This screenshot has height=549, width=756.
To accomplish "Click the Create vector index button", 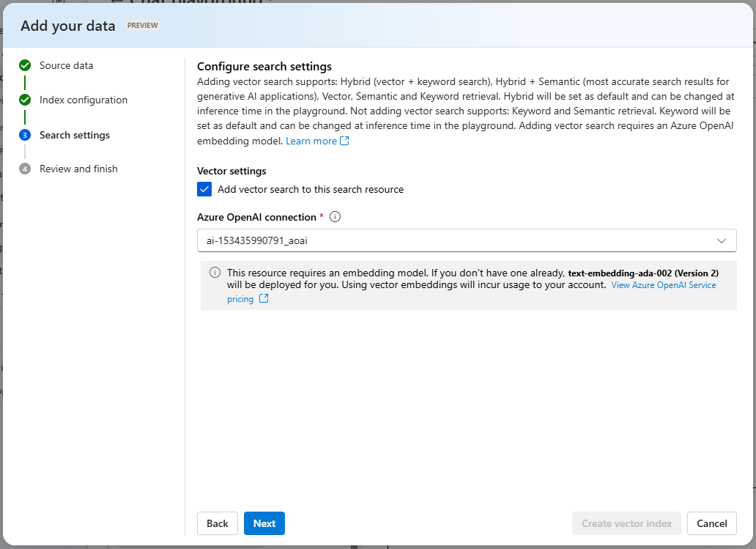I will [x=626, y=523].
